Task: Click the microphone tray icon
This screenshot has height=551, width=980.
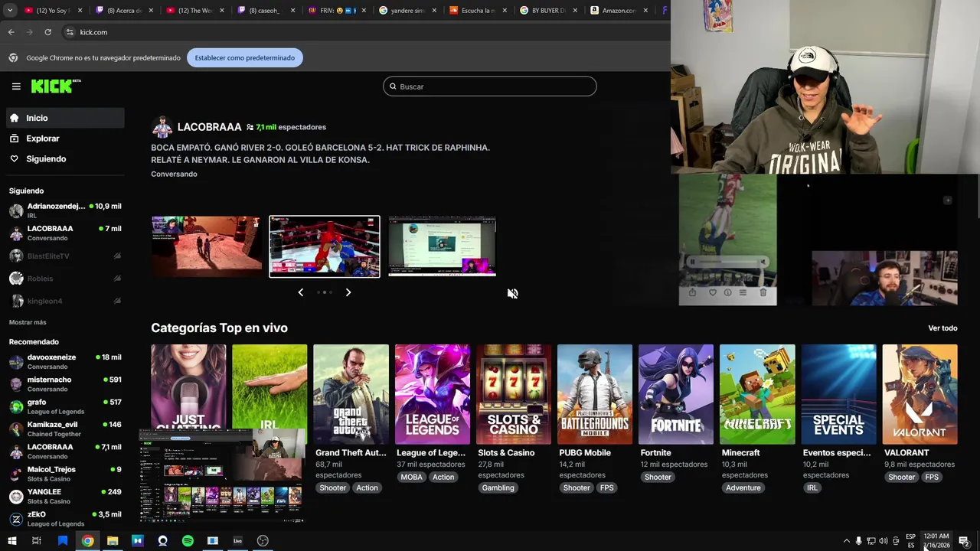Action: click(x=858, y=541)
